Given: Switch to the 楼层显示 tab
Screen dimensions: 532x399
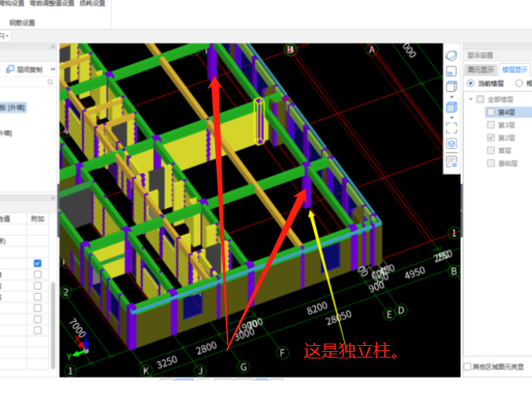Looking at the screenshot, I should [x=514, y=70].
